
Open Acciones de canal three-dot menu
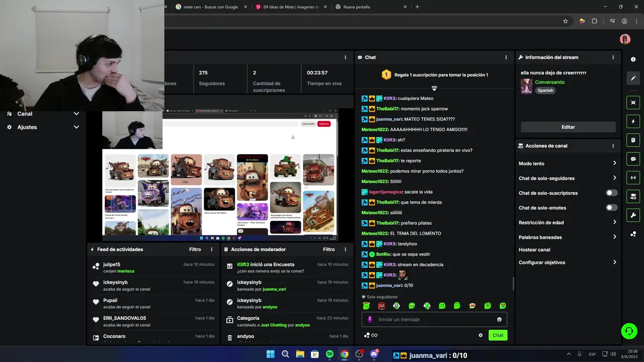(613, 146)
